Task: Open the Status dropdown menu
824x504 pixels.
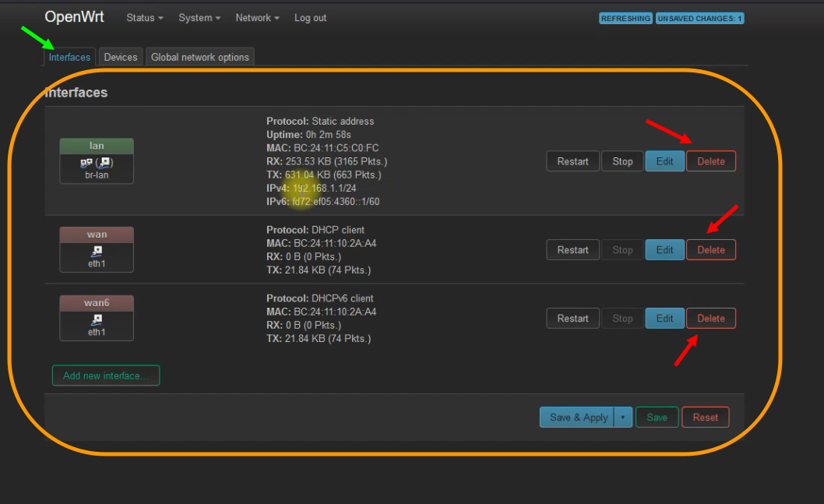Action: click(145, 18)
